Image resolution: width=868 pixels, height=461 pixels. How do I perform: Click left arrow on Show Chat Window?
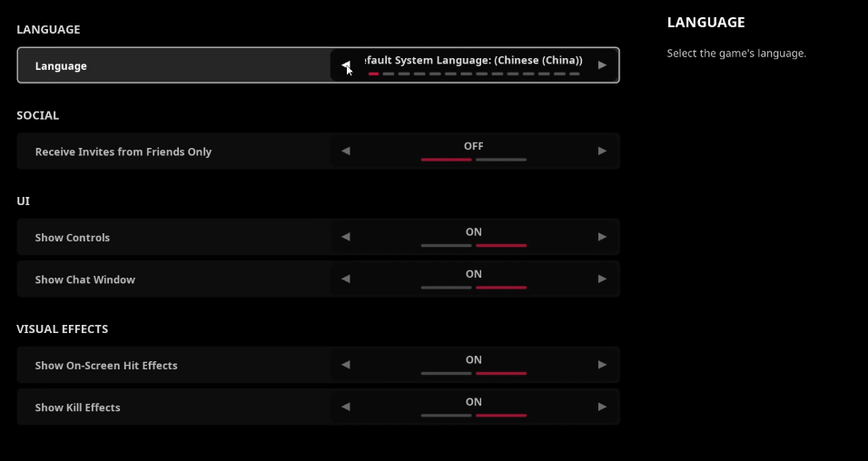pos(345,280)
